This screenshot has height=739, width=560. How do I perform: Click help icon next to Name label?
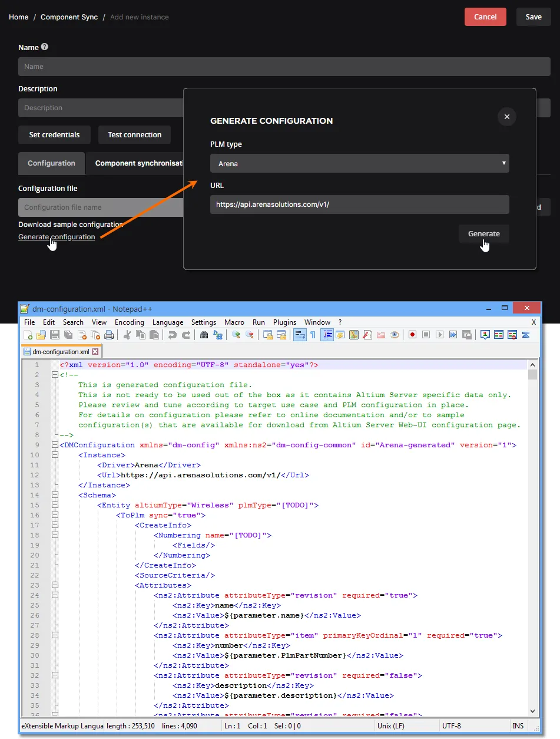pos(45,47)
